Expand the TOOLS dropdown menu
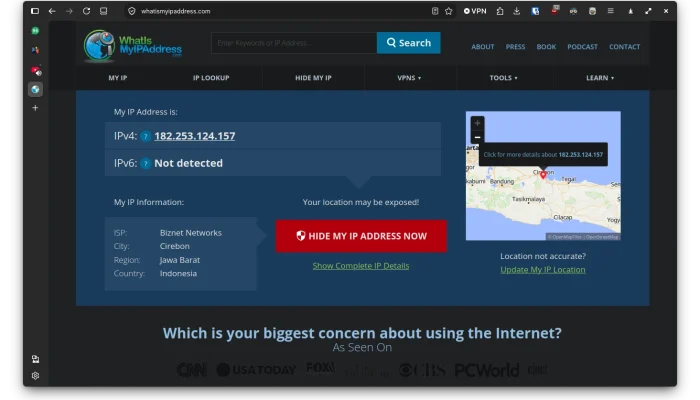Image resolution: width=700 pixels, height=400 pixels. pyautogui.click(x=503, y=78)
